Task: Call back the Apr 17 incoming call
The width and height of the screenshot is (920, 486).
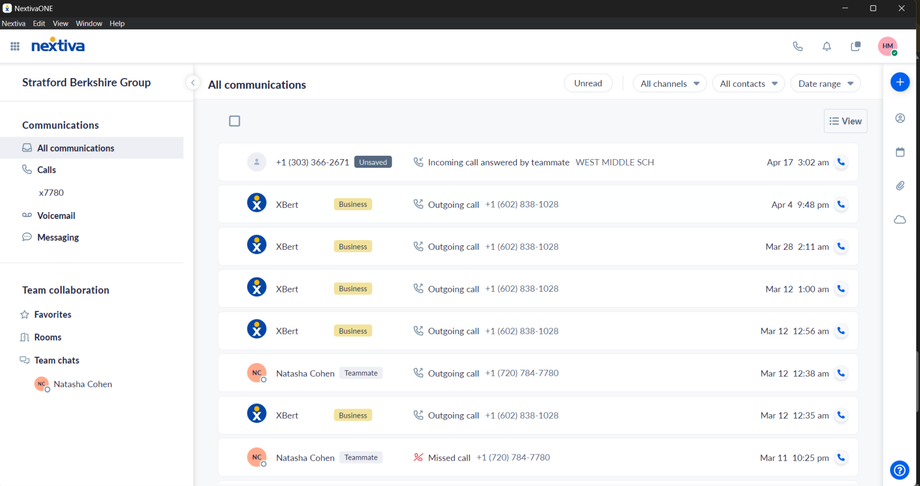Action: [x=841, y=162]
